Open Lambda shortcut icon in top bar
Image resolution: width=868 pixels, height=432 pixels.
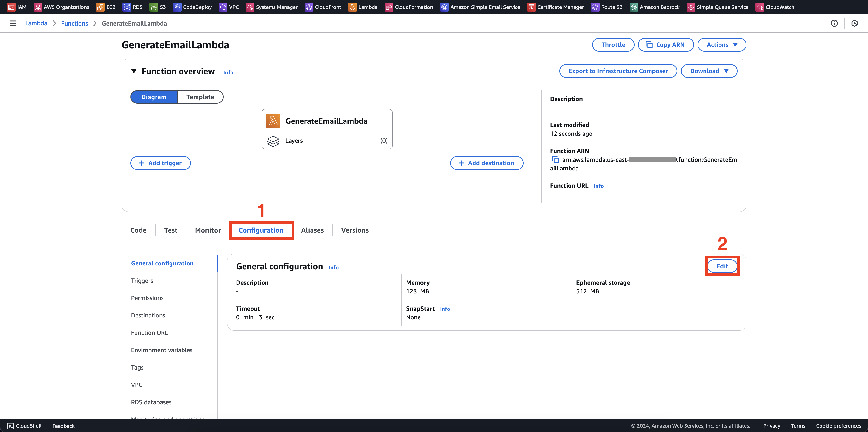[352, 7]
